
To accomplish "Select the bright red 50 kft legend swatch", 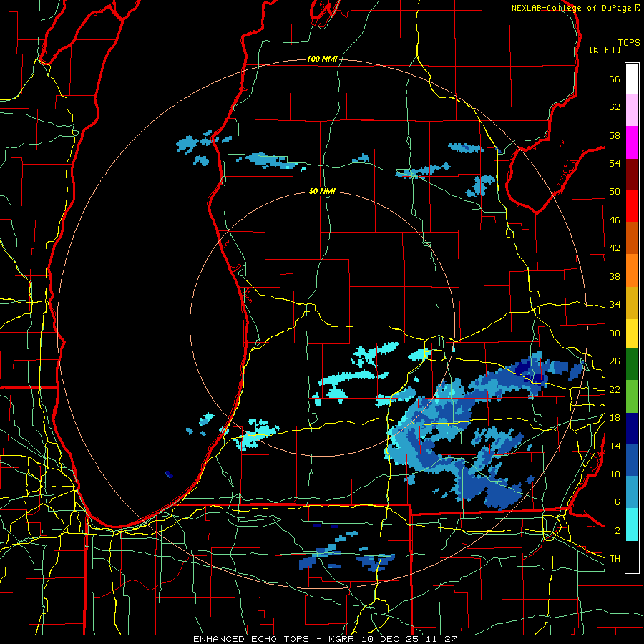I will pyautogui.click(x=632, y=206).
